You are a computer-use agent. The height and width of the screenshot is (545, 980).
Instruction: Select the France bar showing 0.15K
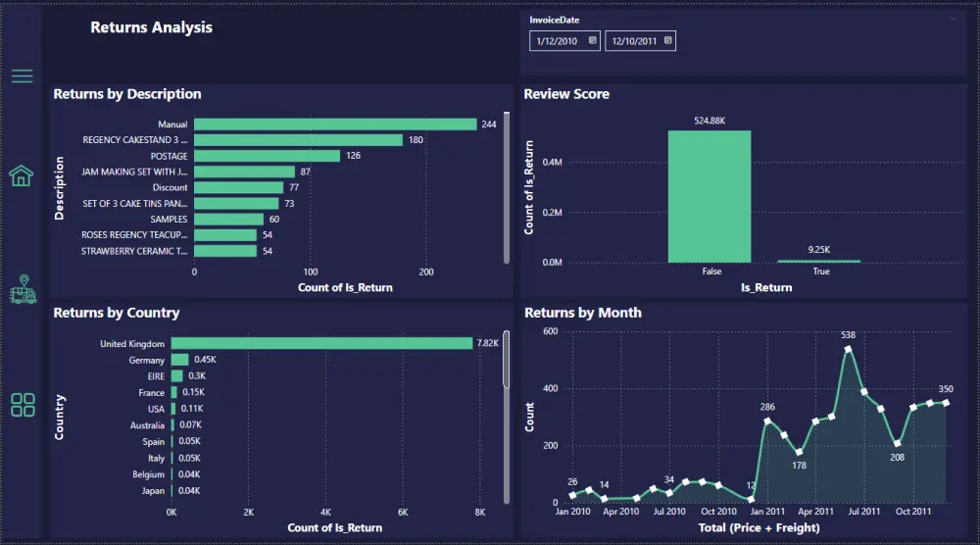point(174,392)
